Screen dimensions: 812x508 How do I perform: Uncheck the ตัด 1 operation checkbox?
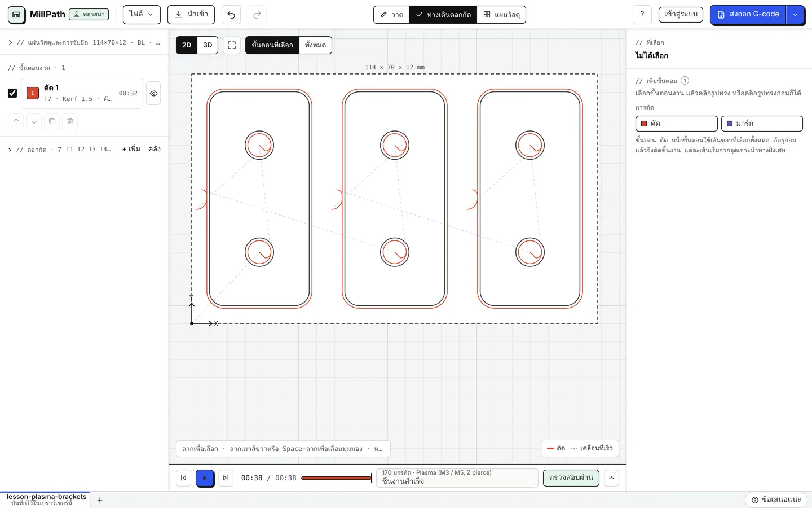click(x=12, y=93)
